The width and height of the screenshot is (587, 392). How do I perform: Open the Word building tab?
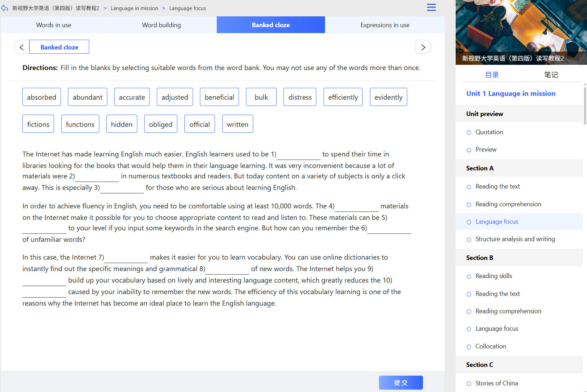point(161,25)
